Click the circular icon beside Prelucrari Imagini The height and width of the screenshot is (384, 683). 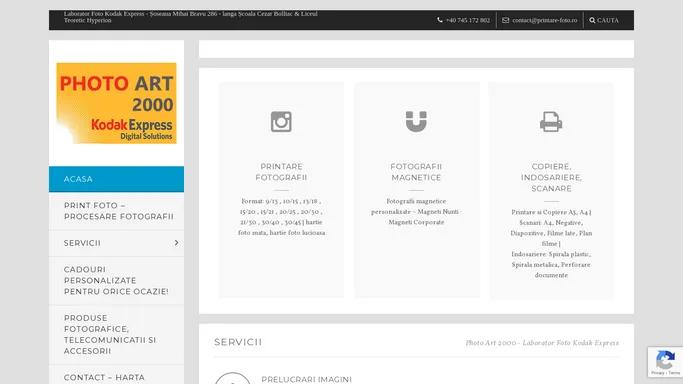tap(233, 379)
